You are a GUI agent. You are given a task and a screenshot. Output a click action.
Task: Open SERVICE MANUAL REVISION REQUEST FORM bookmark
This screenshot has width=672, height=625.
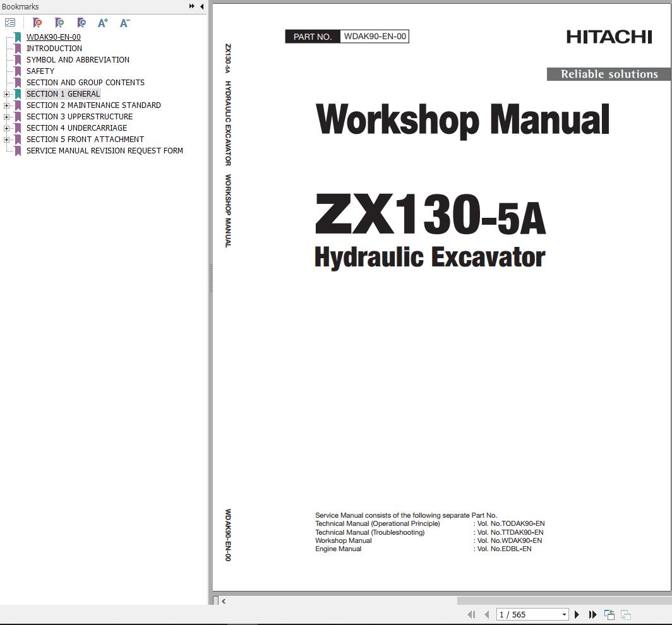(105, 151)
